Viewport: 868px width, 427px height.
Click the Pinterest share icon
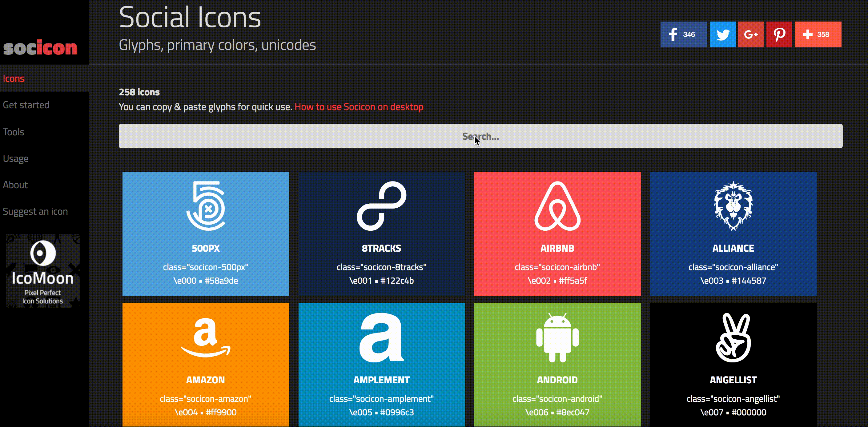tap(779, 34)
